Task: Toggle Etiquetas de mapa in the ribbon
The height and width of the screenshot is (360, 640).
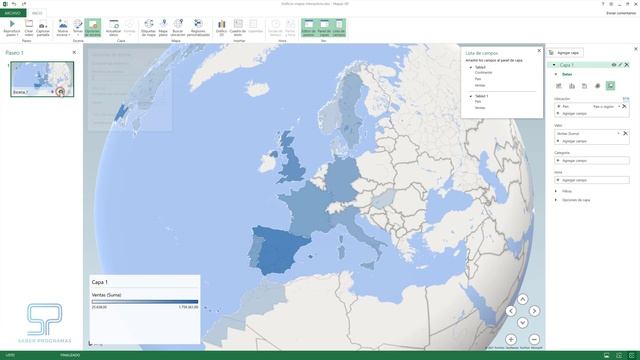Action: point(149,28)
